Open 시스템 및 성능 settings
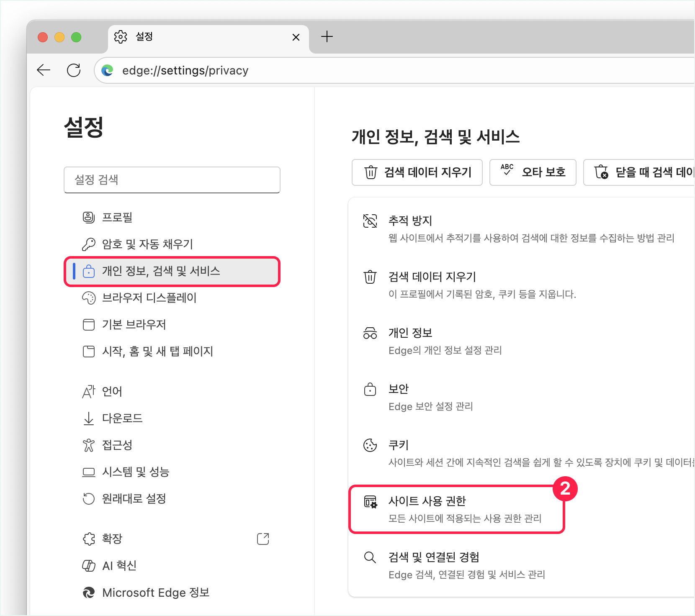Viewport: 695px width, 616px height. 136,472
